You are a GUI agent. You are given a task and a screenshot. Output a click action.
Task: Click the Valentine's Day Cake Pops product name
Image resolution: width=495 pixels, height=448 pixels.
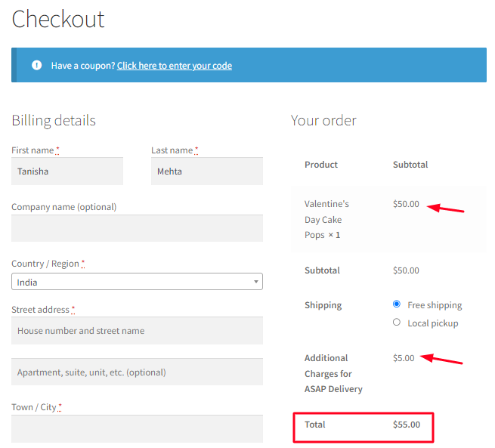326,219
